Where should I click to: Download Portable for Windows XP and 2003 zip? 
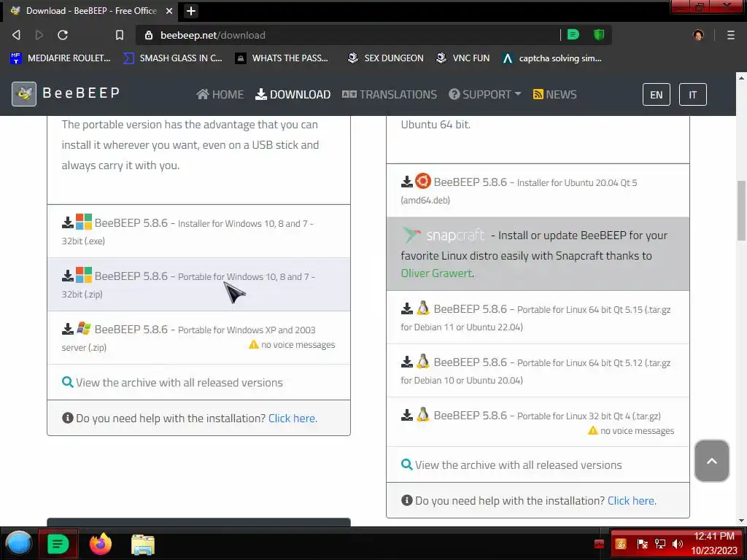click(x=198, y=338)
